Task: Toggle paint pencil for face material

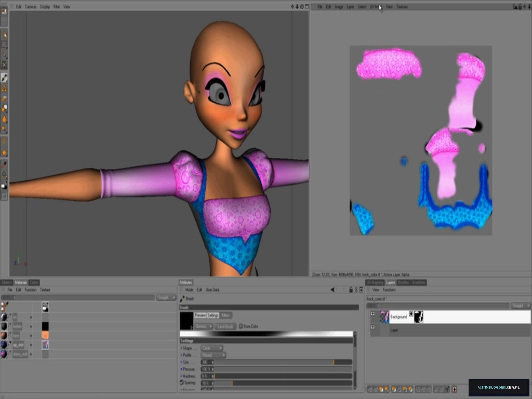Action: click(x=10, y=334)
